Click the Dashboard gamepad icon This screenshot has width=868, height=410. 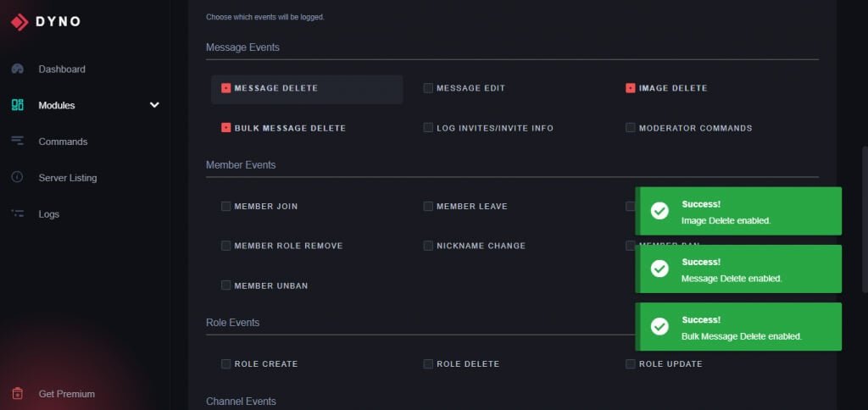tap(17, 69)
